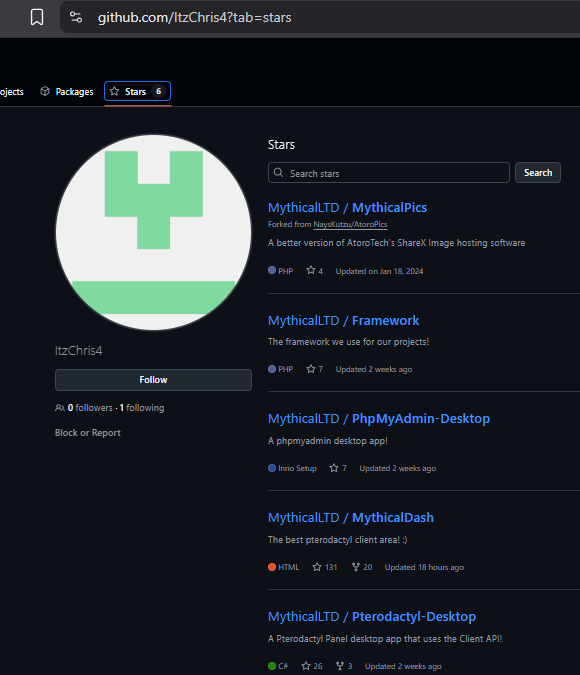Select the Stars tab
This screenshot has width=580, height=675.
137,91
